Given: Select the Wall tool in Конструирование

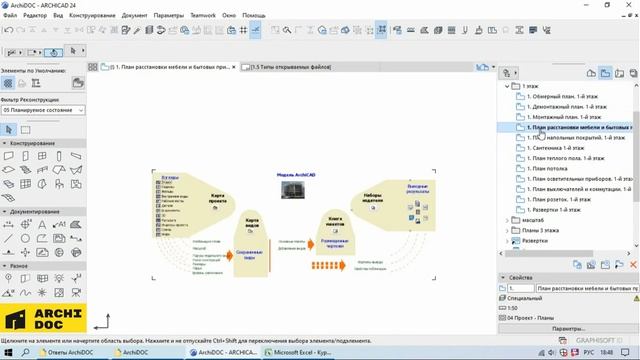Looking at the screenshot, I should point(8,156).
